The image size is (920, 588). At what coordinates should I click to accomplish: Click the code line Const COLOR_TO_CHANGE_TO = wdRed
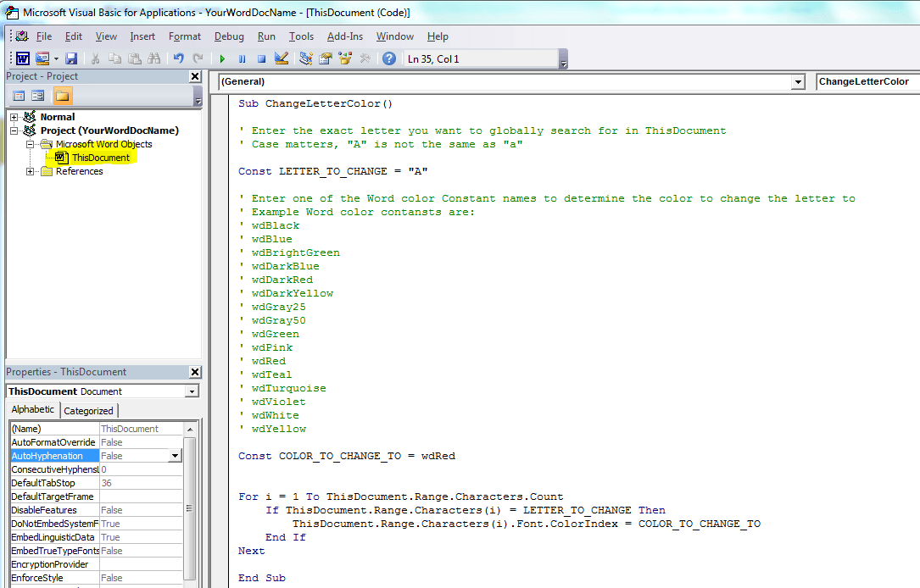click(346, 456)
